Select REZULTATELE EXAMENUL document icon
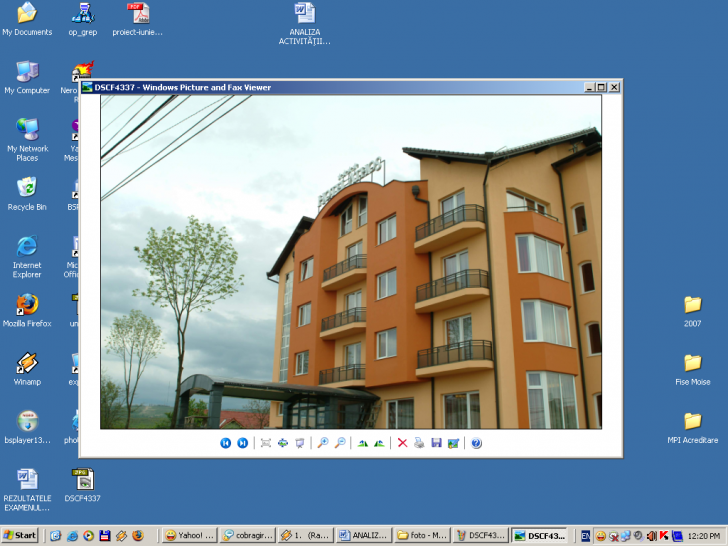This screenshot has height=546, width=728. (27, 490)
